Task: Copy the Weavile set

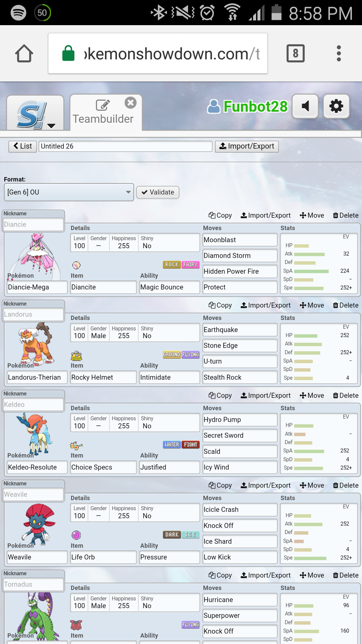Action: point(220,485)
